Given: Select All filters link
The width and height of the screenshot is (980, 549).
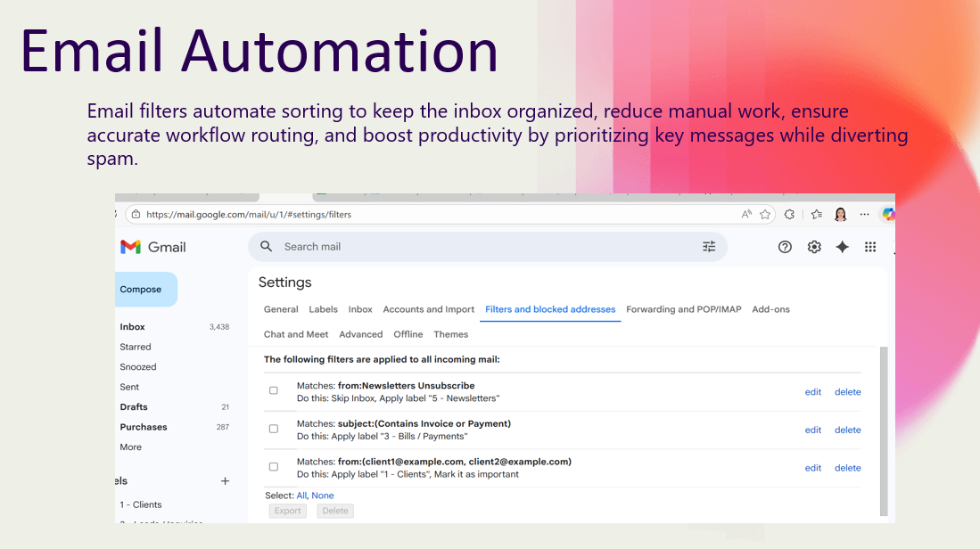Looking at the screenshot, I should (x=301, y=496).
